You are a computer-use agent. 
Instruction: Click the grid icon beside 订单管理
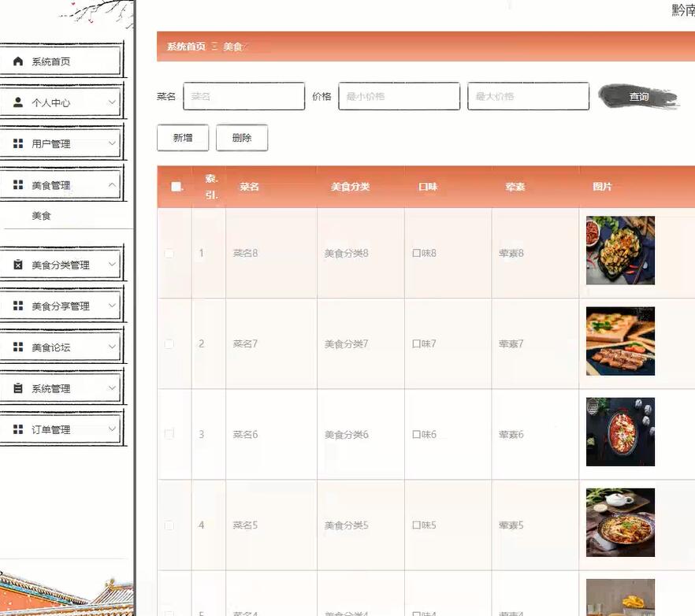coord(18,429)
